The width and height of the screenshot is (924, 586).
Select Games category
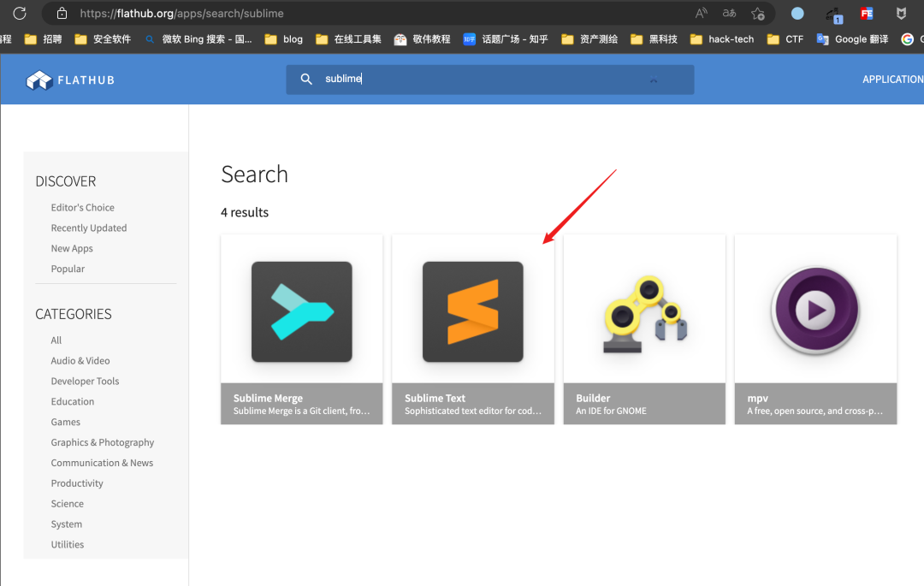[65, 422]
